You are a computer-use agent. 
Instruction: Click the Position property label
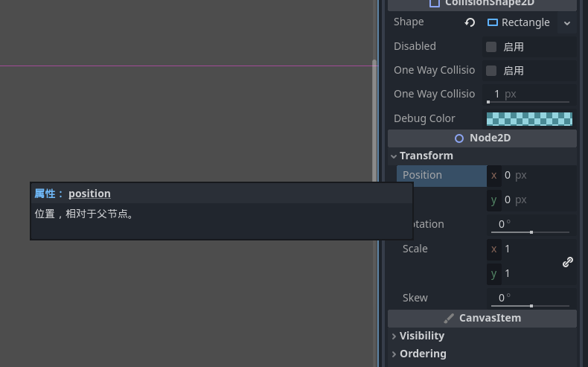click(x=422, y=175)
